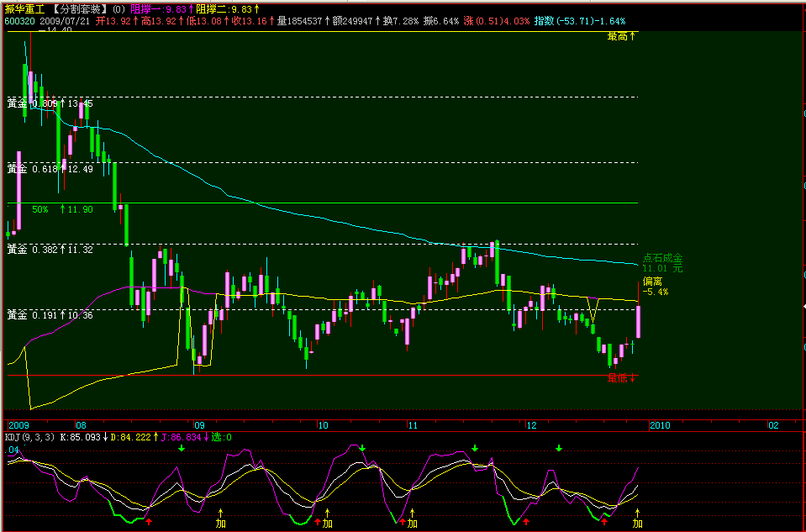Click the rightmost green KDJ sell arrow

[x=559, y=449]
